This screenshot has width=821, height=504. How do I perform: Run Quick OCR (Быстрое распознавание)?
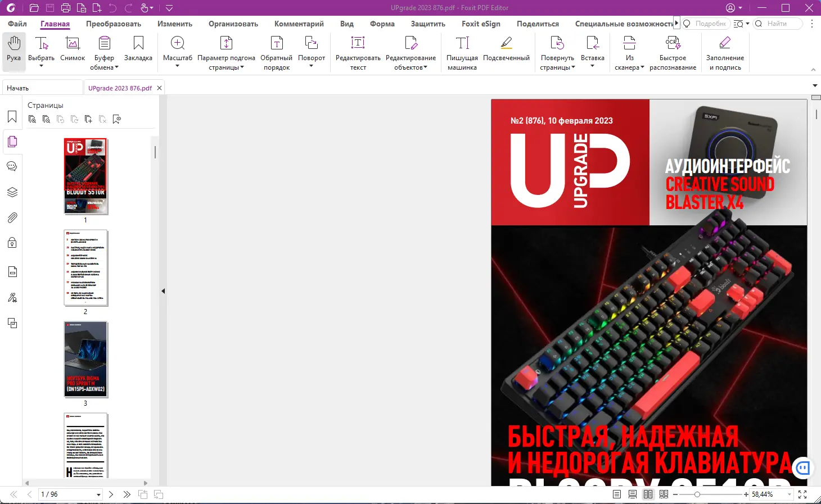click(x=673, y=53)
